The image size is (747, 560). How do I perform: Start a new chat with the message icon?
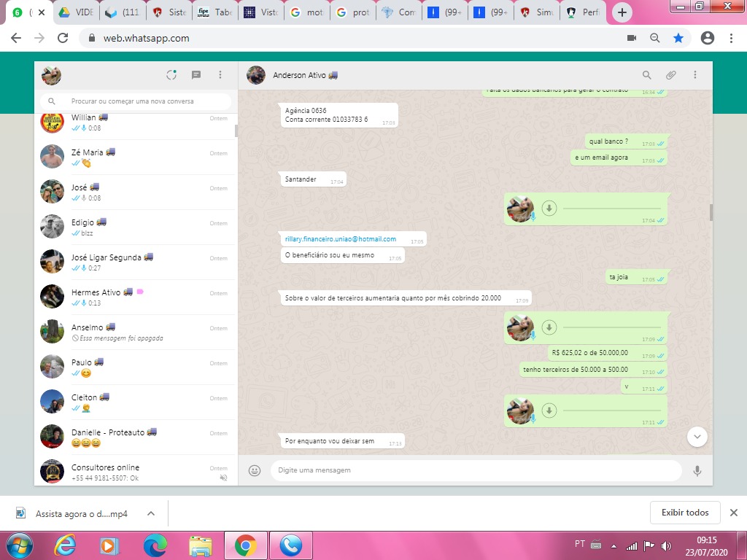tap(196, 75)
